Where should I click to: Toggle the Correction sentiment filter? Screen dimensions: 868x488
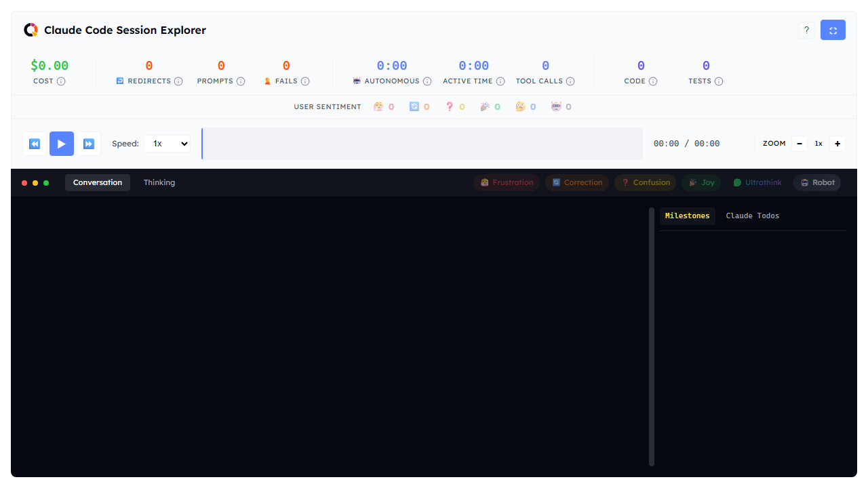(576, 182)
